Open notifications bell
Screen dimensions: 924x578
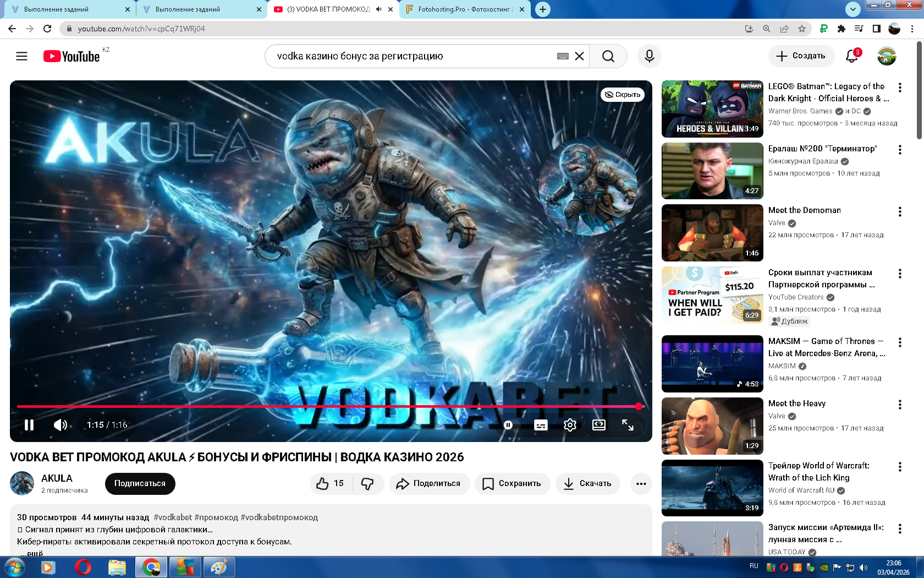(851, 56)
